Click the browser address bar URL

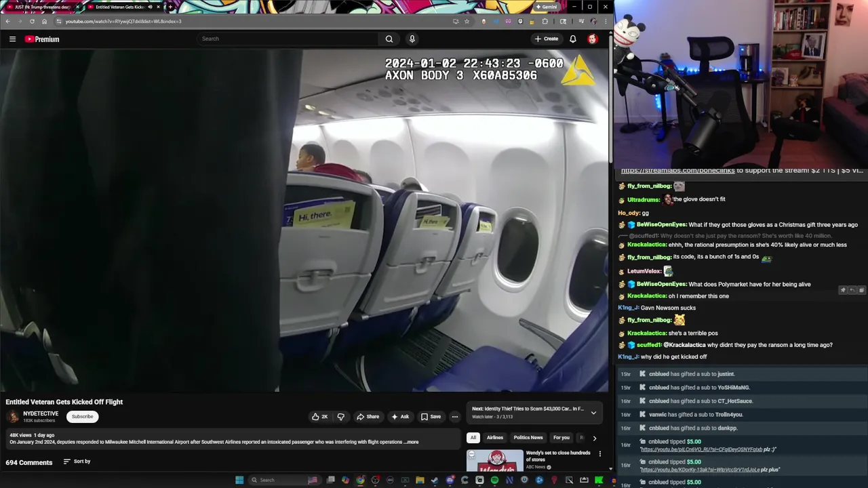pyautogui.click(x=123, y=21)
